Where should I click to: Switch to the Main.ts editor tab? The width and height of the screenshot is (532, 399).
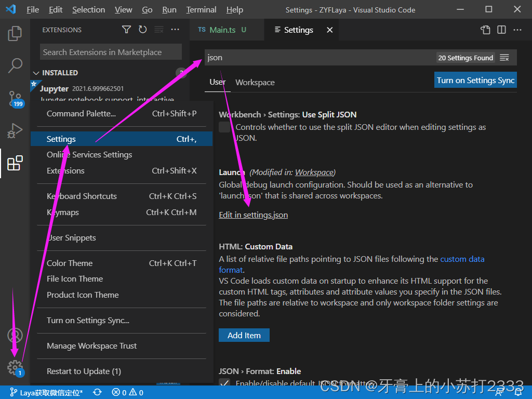tap(227, 30)
